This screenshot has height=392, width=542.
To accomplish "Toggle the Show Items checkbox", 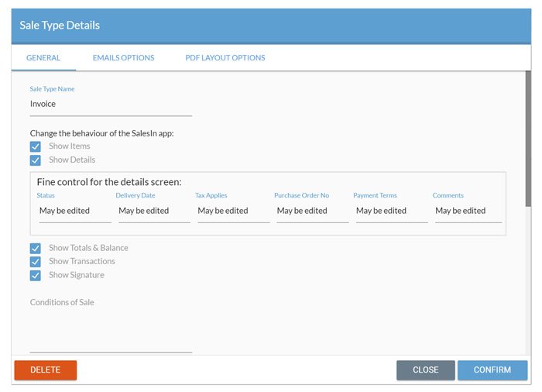I will coord(36,146).
